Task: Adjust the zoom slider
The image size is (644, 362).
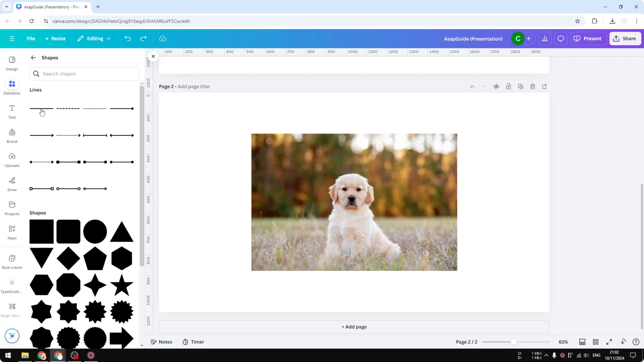Action: coord(514,342)
